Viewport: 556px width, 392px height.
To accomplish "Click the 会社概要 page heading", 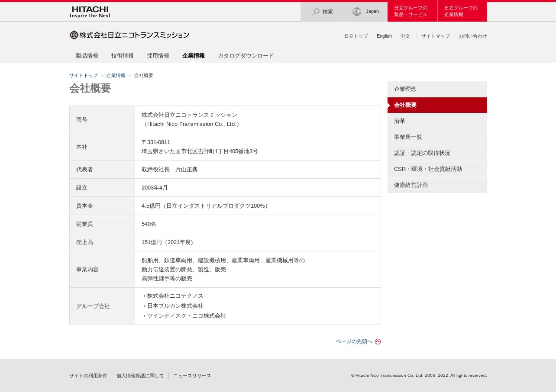I will [90, 88].
